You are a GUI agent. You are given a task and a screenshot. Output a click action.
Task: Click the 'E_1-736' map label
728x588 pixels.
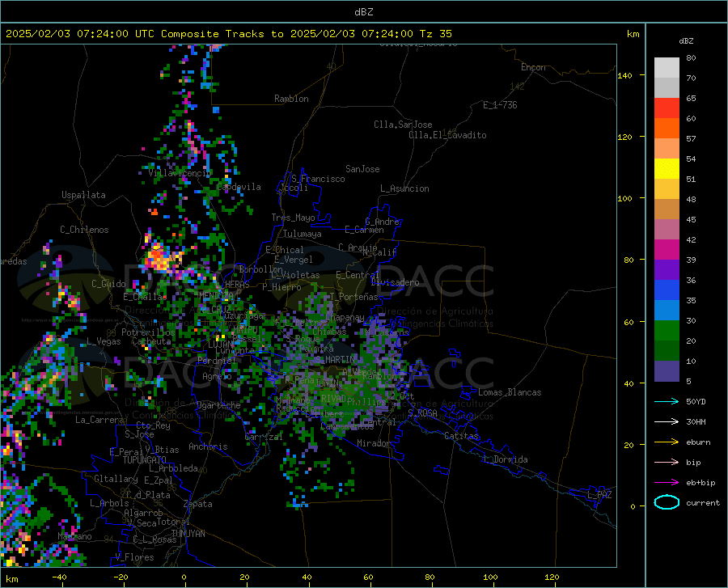click(500, 105)
